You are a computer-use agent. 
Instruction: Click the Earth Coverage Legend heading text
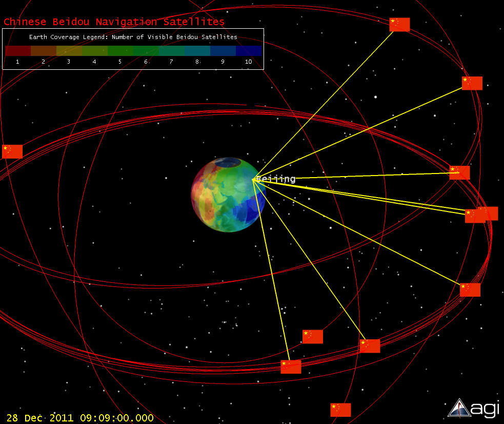(x=133, y=37)
